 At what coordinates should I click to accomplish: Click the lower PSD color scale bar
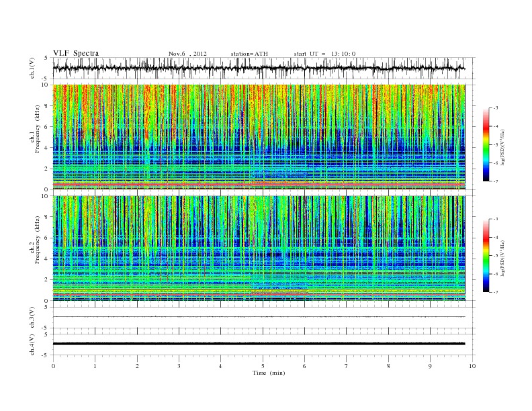(486, 255)
